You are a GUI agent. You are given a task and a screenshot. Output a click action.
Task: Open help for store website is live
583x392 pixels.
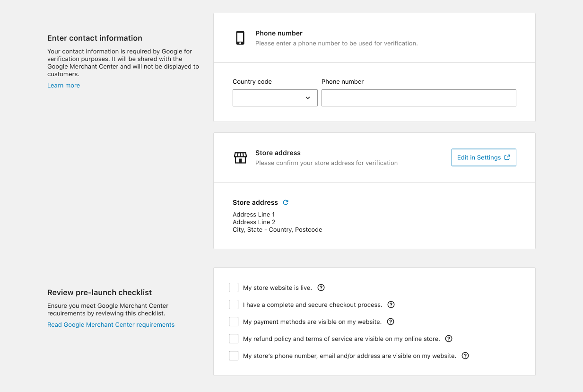click(x=321, y=287)
